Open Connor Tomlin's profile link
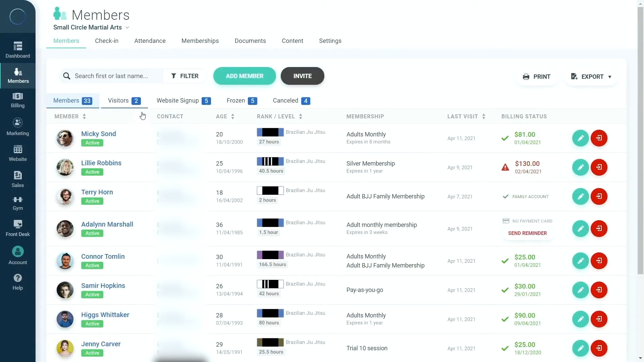This screenshot has height=362, width=644. click(103, 256)
